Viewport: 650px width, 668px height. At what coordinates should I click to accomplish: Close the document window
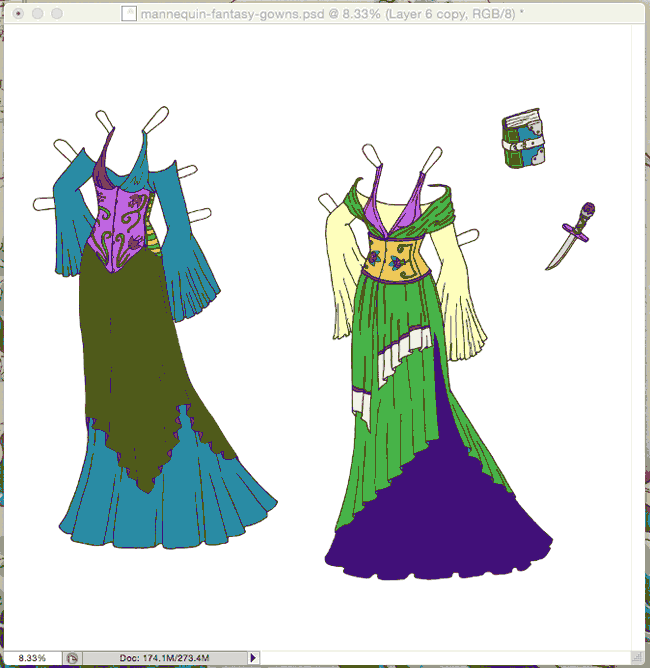click(18, 14)
